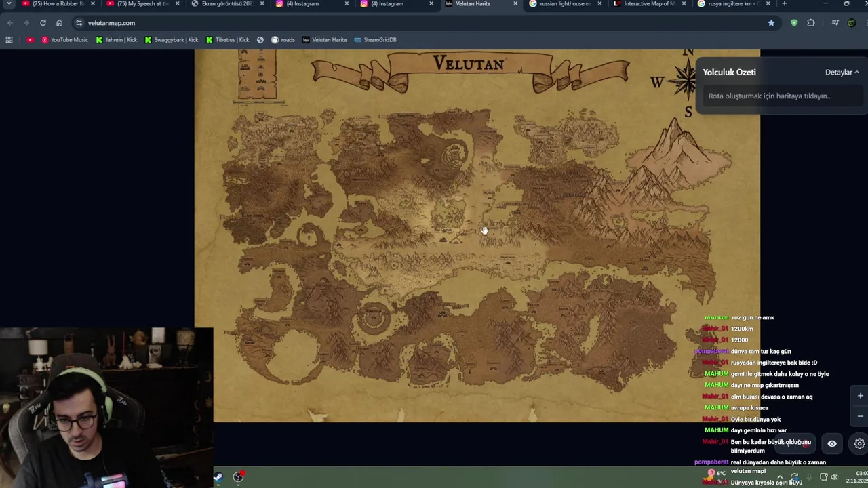Go forward in browser history
This screenshot has width=868, height=488.
coord(26,23)
